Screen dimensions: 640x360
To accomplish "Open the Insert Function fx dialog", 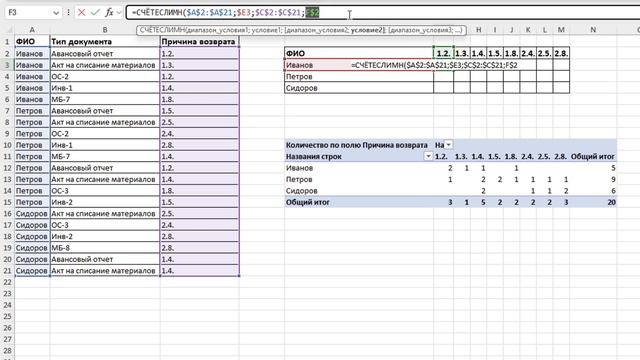I will point(109,13).
